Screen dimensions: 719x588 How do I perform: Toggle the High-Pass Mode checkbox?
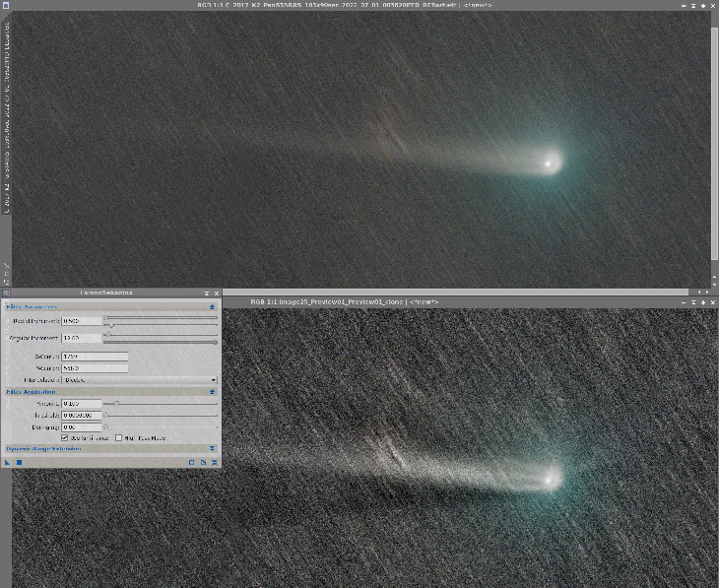[x=119, y=437]
